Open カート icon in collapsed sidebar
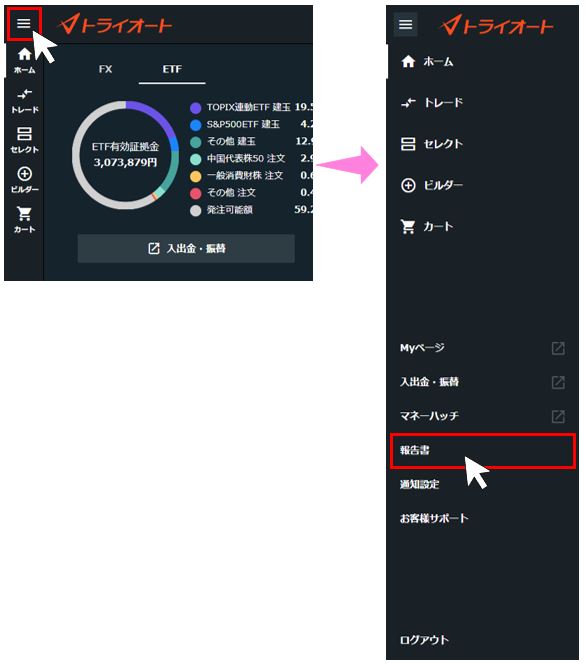This screenshot has height=665, width=585. click(24, 220)
